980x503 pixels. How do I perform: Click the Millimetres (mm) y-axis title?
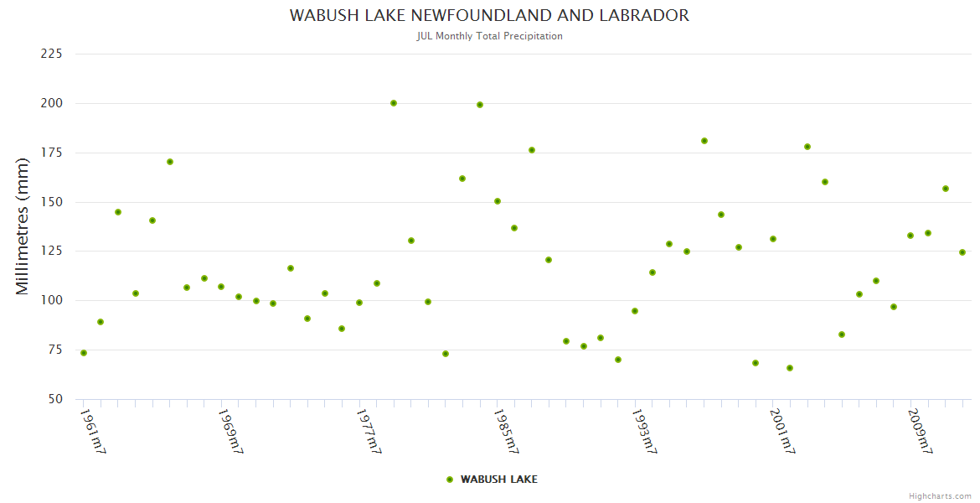[23, 226]
